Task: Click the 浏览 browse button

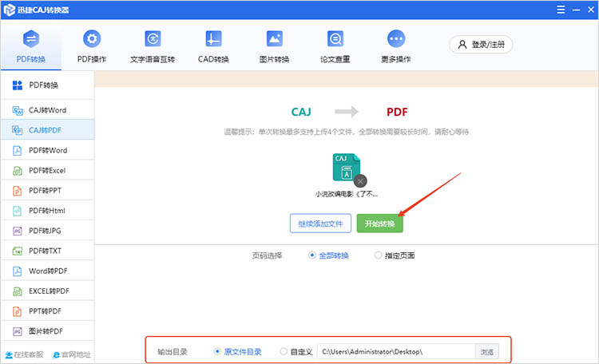Action: click(486, 351)
